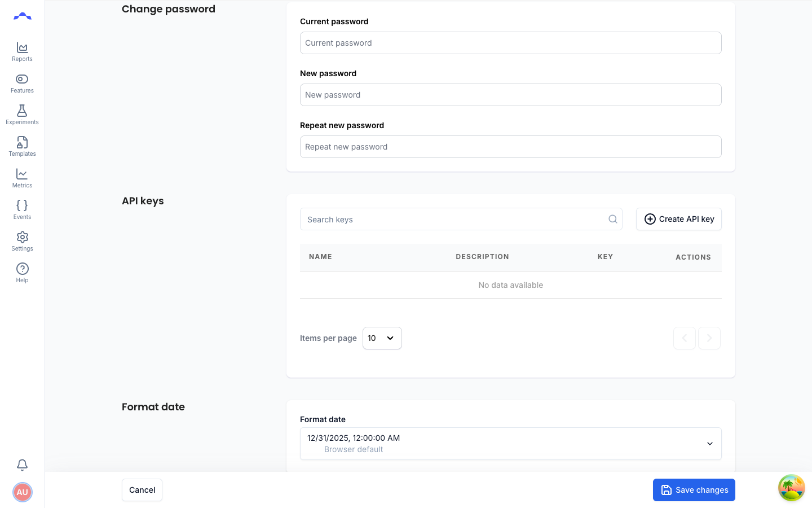This screenshot has width=812, height=508.
Task: Open the Items per page dropdown
Action: pyautogui.click(x=382, y=338)
